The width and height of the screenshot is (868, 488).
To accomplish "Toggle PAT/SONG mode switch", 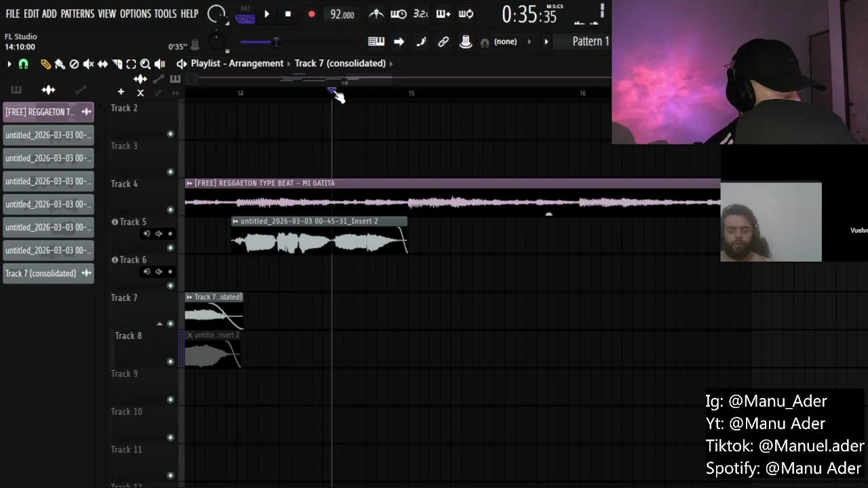I will (245, 15).
